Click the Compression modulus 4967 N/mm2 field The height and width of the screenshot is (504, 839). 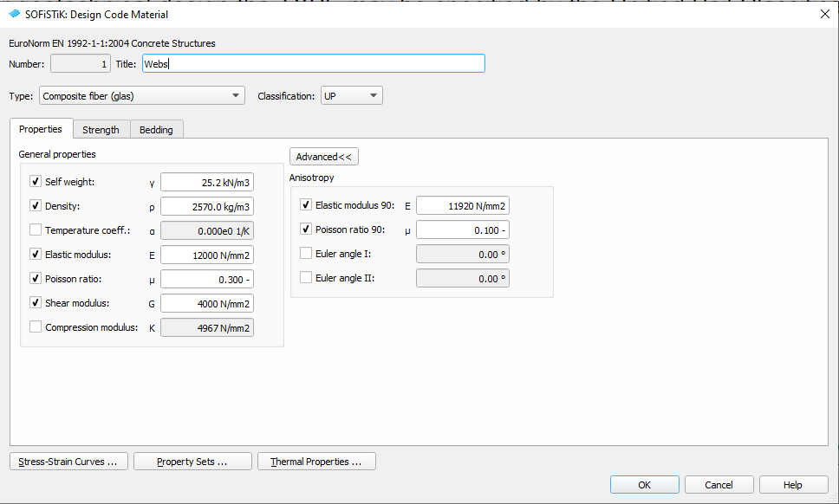coord(207,327)
